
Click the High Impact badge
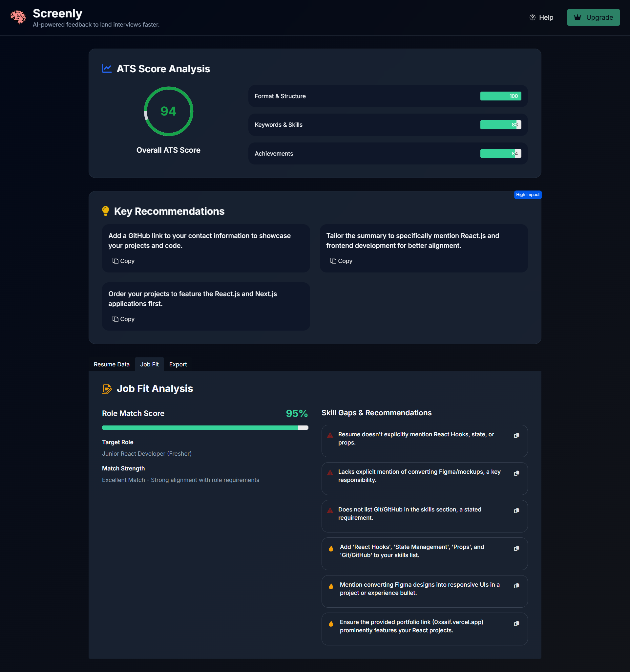[527, 195]
